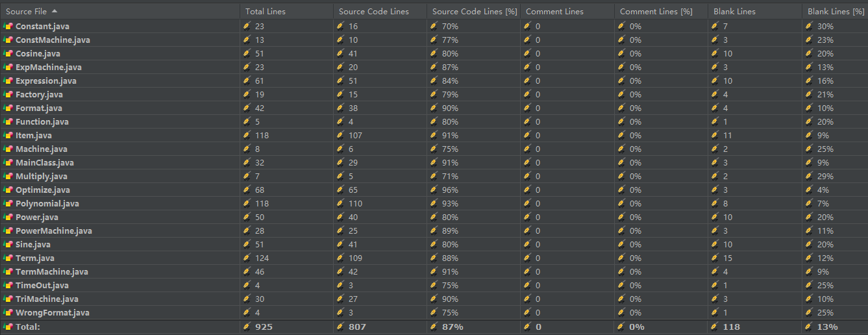Click the pencil icon in Item.java Blank Lines
The width and height of the screenshot is (868, 335).
[715, 135]
